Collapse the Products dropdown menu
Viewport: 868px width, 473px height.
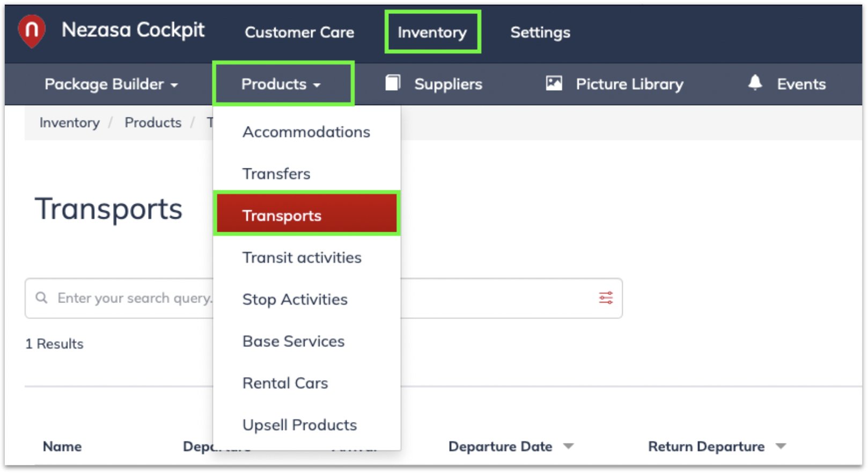(281, 84)
